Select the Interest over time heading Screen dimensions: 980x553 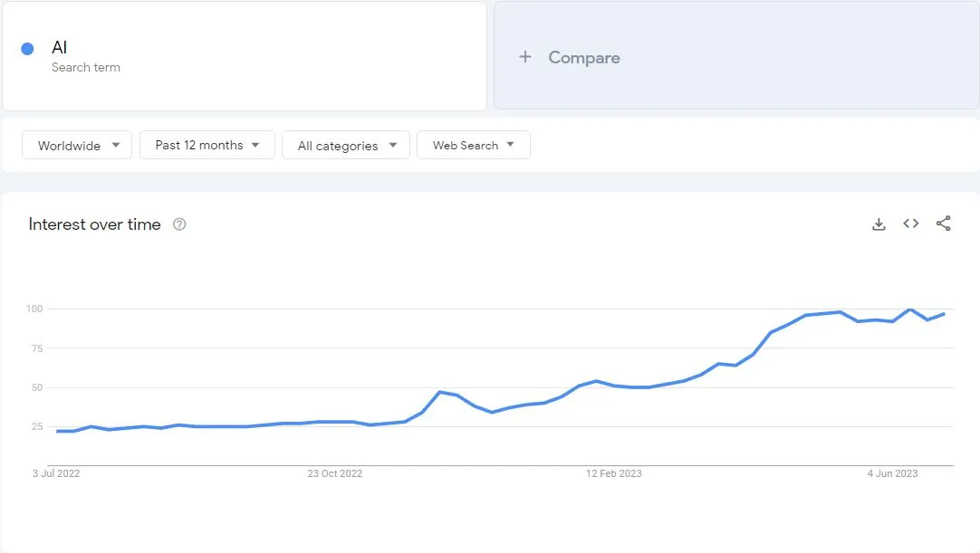coord(94,224)
